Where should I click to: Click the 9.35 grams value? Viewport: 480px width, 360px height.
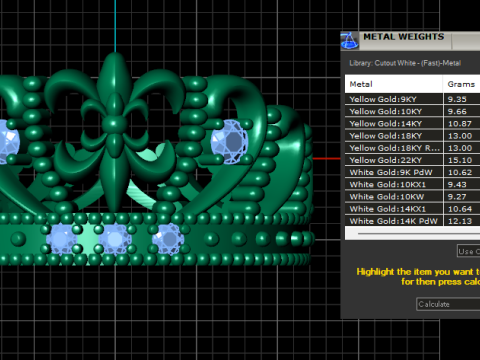tap(457, 99)
